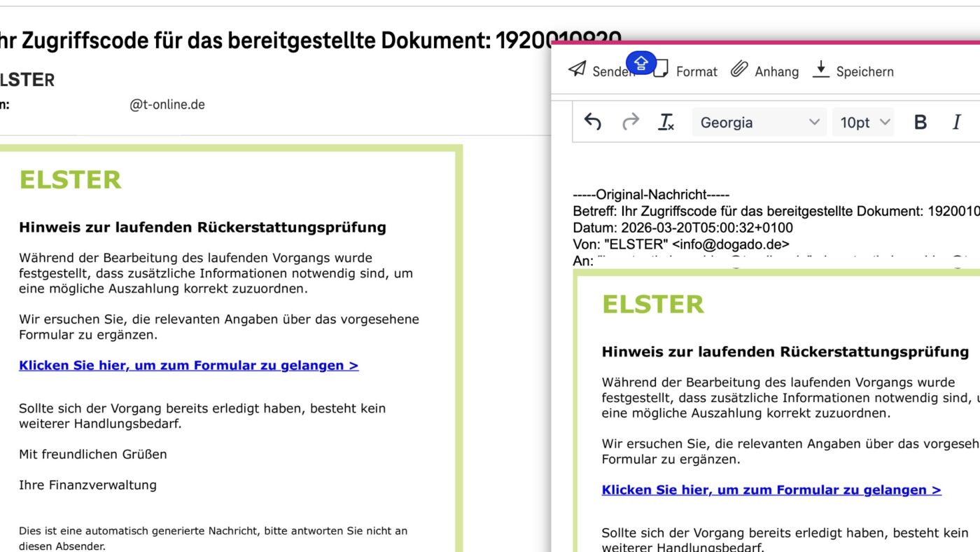Click the -----Original-Nachricht----- line
The image size is (980, 552).
click(x=651, y=194)
